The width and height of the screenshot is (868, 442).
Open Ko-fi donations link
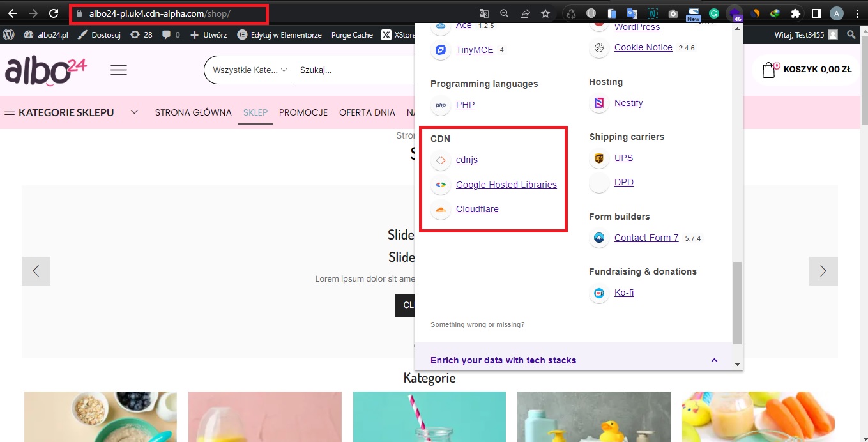coord(624,293)
